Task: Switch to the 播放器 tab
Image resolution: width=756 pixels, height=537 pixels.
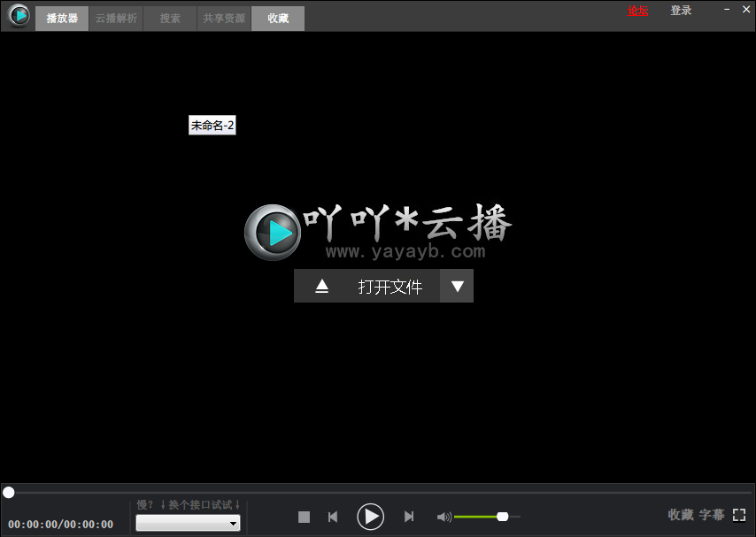Action: pyautogui.click(x=62, y=19)
